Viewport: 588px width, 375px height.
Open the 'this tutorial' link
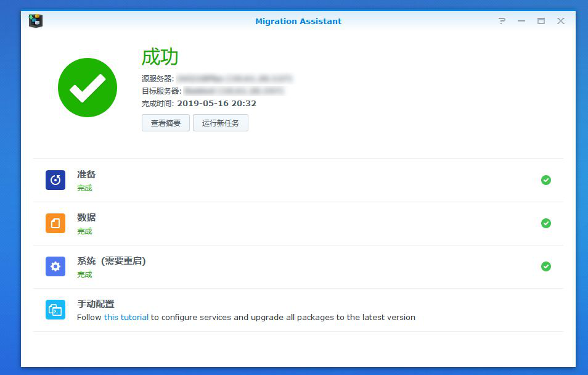pos(126,317)
